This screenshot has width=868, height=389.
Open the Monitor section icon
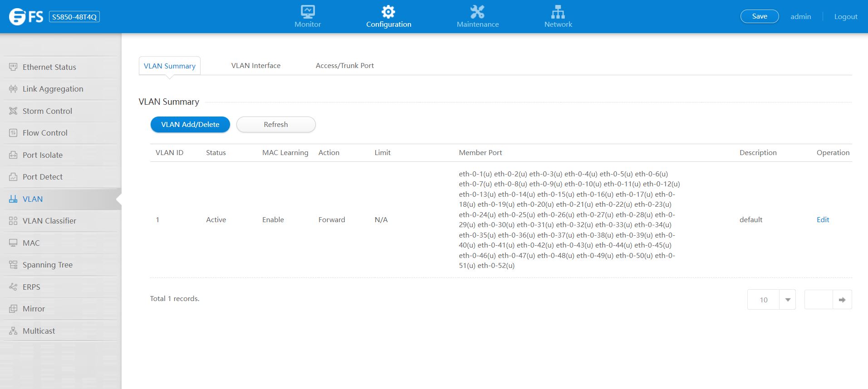click(x=307, y=12)
